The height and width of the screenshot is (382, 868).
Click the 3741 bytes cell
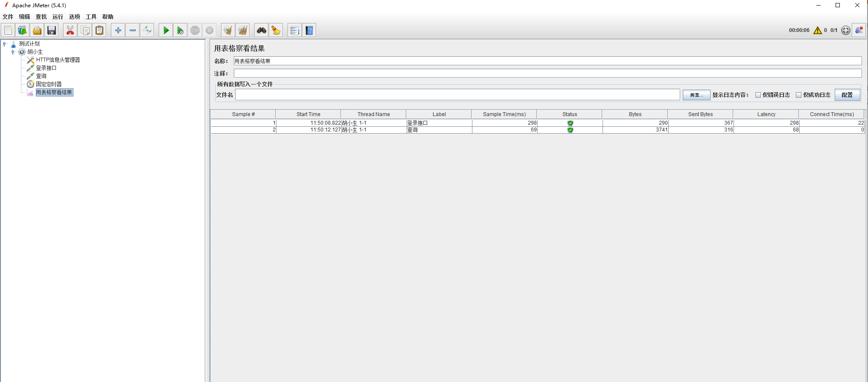tap(635, 130)
